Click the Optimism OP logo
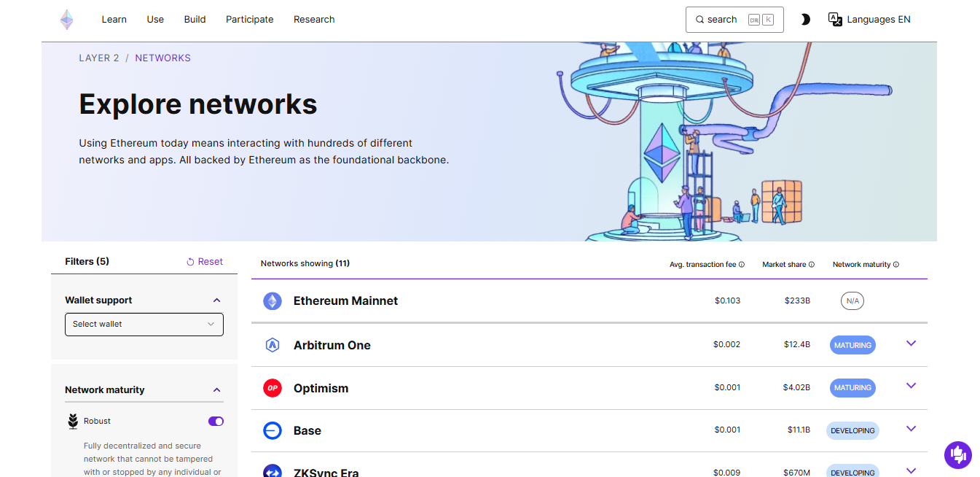980x477 pixels. [x=273, y=388]
